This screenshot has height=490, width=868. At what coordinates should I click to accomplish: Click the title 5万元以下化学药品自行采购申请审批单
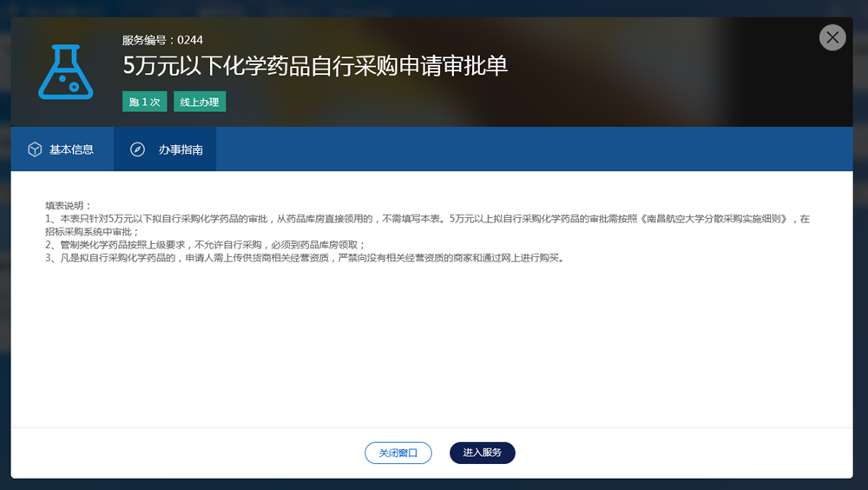tap(315, 65)
